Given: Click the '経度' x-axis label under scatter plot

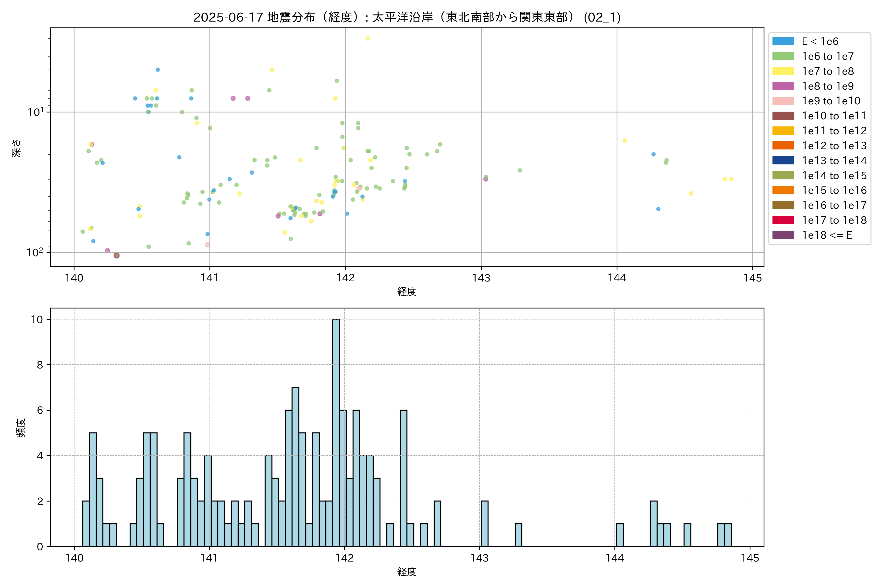Looking at the screenshot, I should click(x=407, y=291).
